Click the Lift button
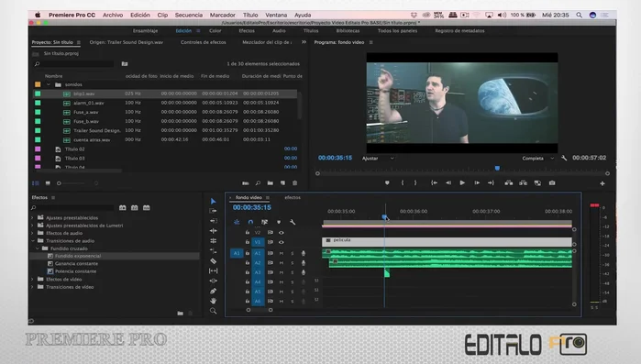The height and width of the screenshot is (364, 641). coord(509,183)
